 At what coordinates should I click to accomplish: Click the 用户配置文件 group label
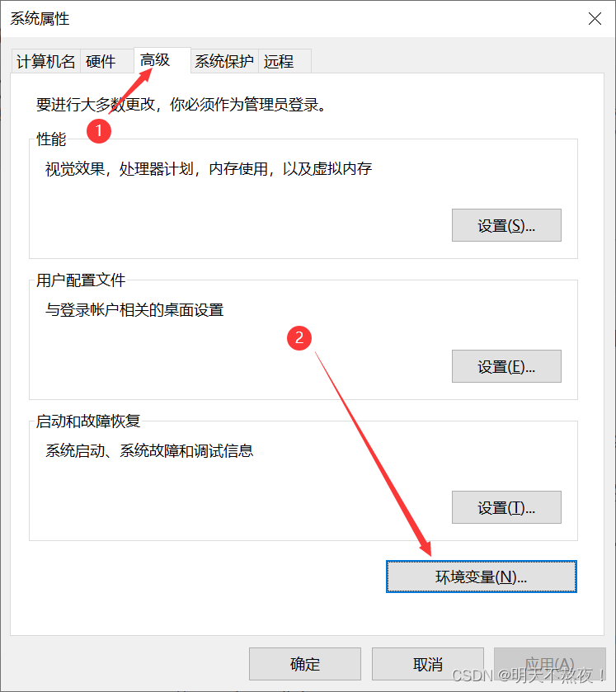tap(81, 280)
